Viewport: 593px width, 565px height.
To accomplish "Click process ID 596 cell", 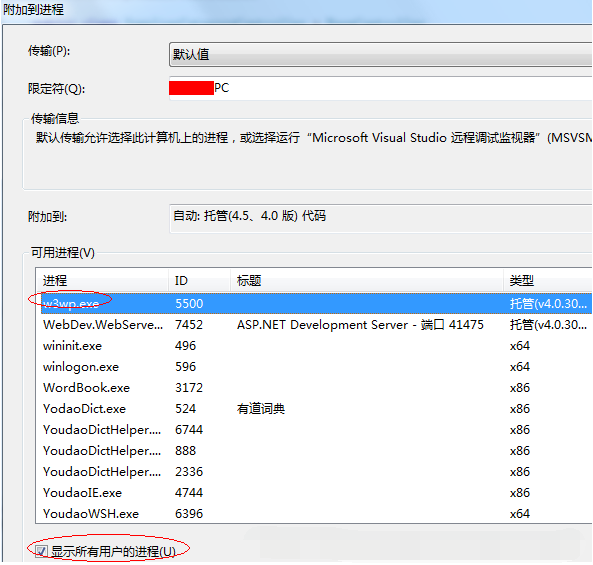I will 185,367.
